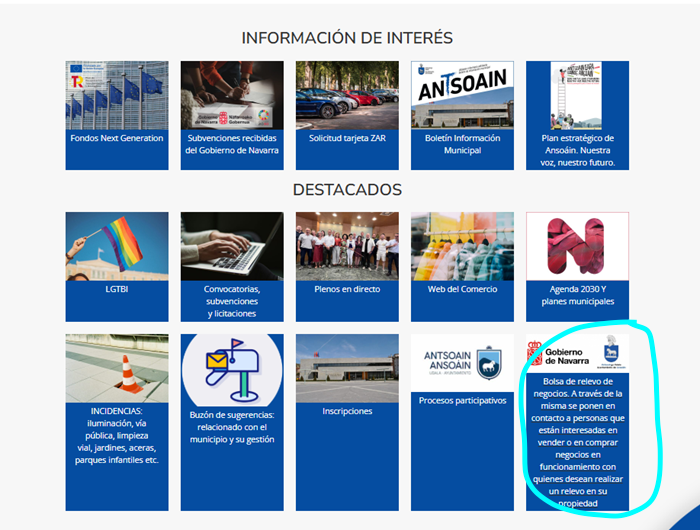
Task: Open the clothes rack image card
Action: pyautogui.click(x=462, y=246)
